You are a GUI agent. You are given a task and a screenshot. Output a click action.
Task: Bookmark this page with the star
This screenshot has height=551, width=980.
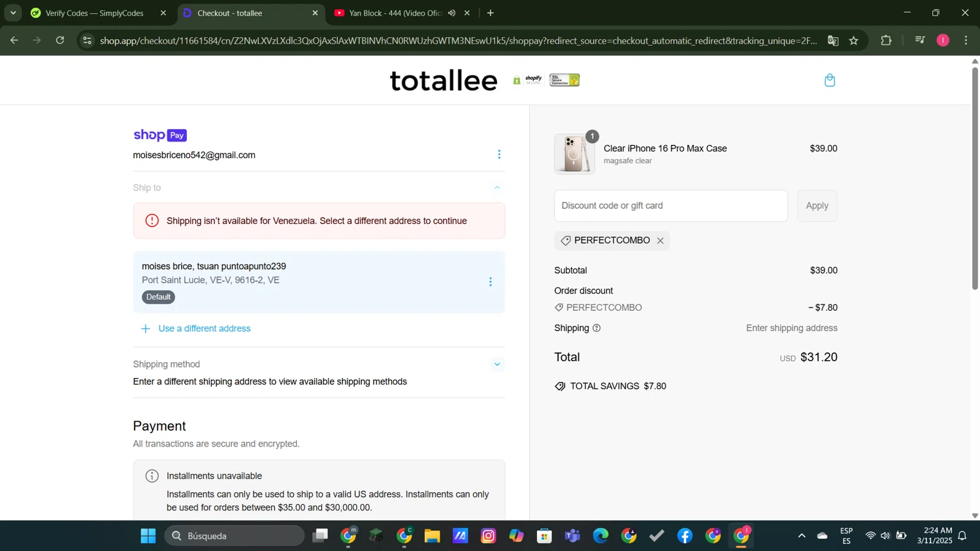[x=854, y=40]
